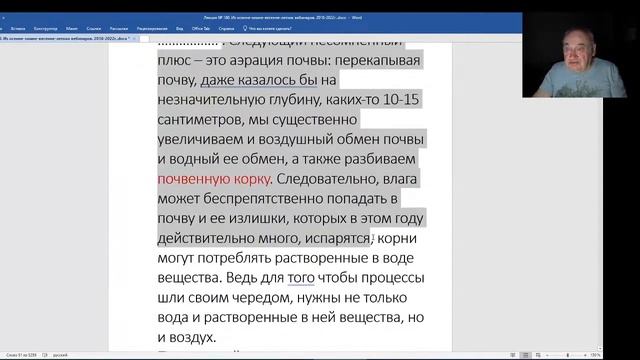Click the underlined phrase 'даже казалось бы'

(259, 80)
